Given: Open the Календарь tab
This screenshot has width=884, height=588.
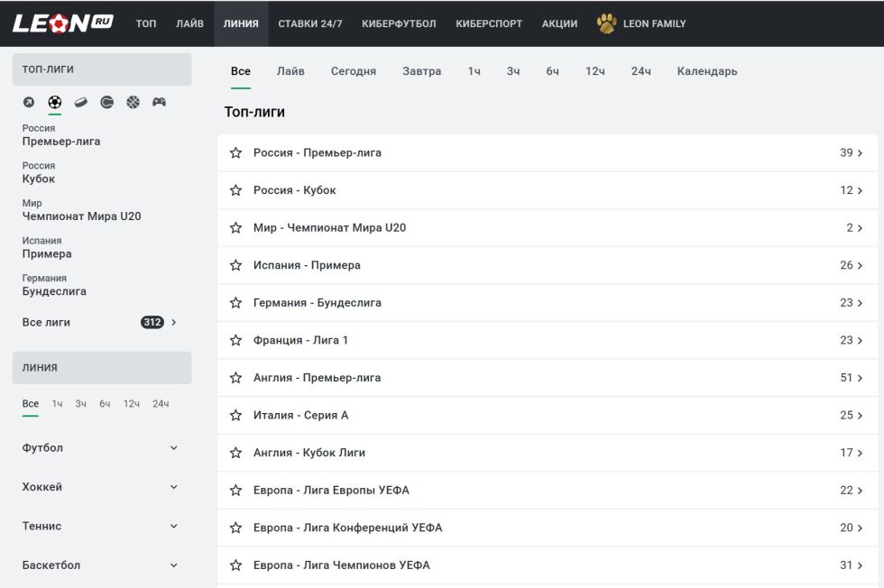Looking at the screenshot, I should click(706, 71).
